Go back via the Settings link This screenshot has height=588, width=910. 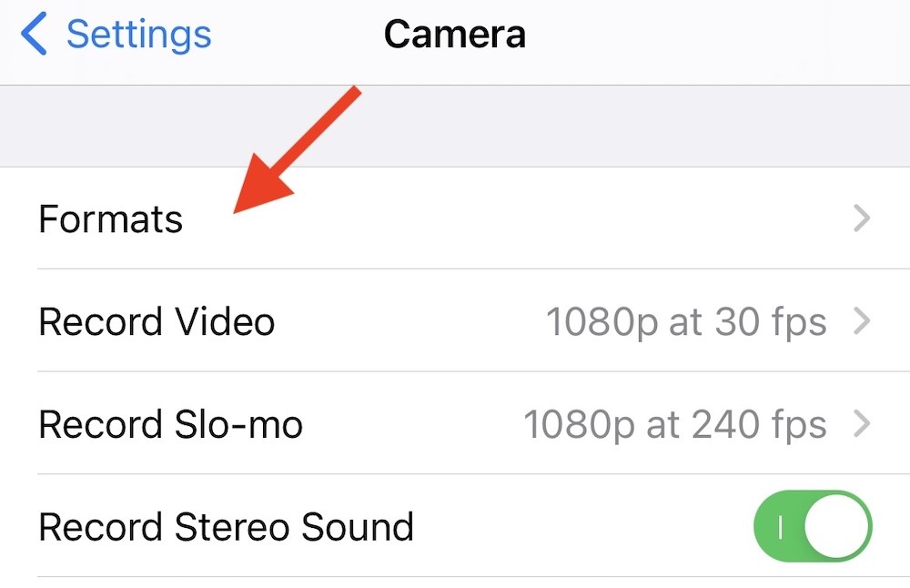point(138,35)
